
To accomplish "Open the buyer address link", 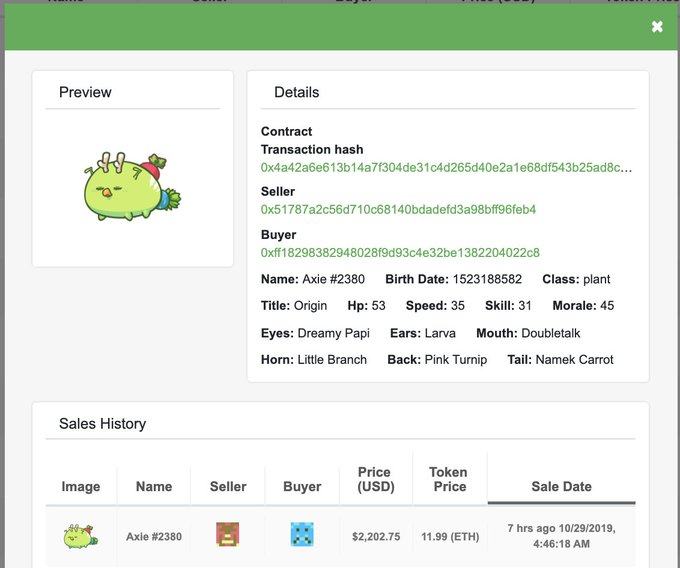I will click(400, 252).
